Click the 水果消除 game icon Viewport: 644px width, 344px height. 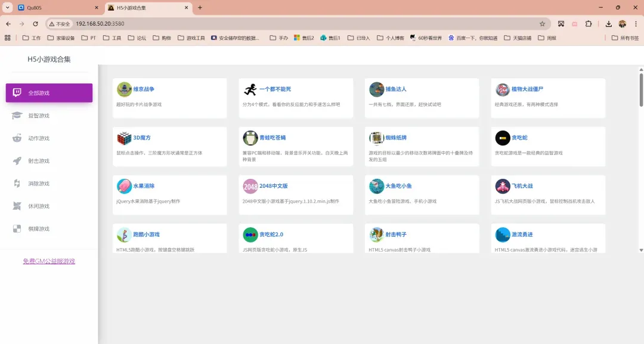click(124, 187)
